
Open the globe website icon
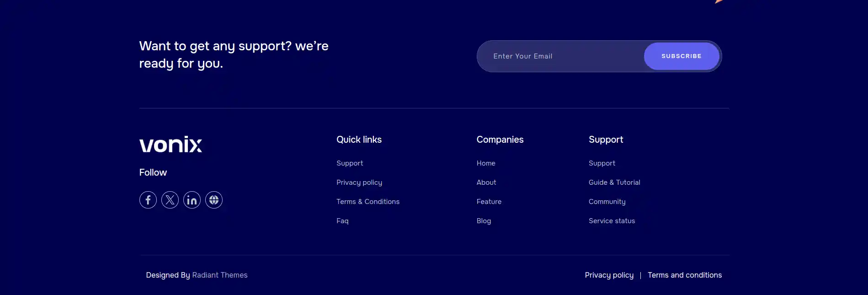coord(213,200)
